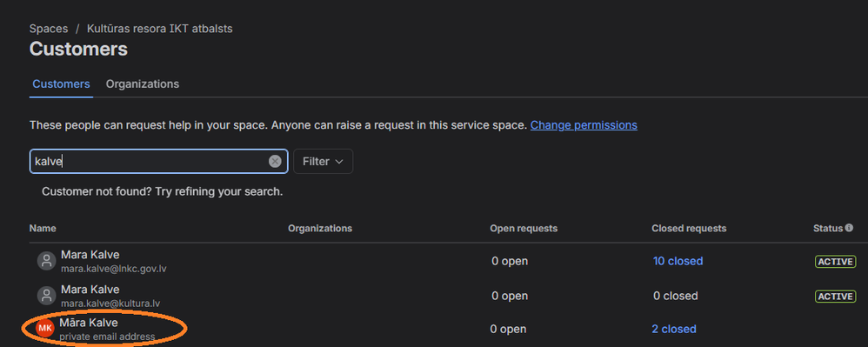Viewport: 868px width, 347px height.
Task: Open the 10 closed requests link
Action: 678,261
